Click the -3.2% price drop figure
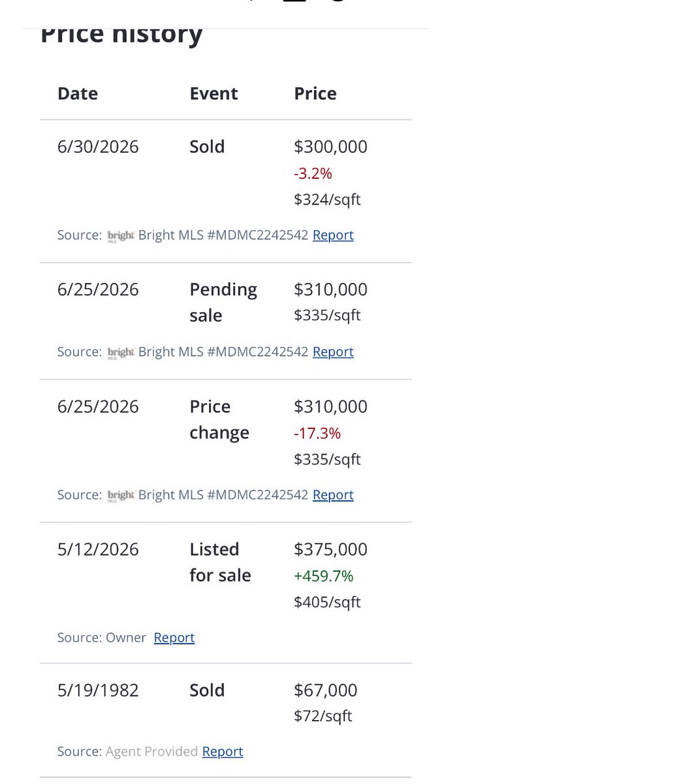698x784 pixels. point(313,174)
